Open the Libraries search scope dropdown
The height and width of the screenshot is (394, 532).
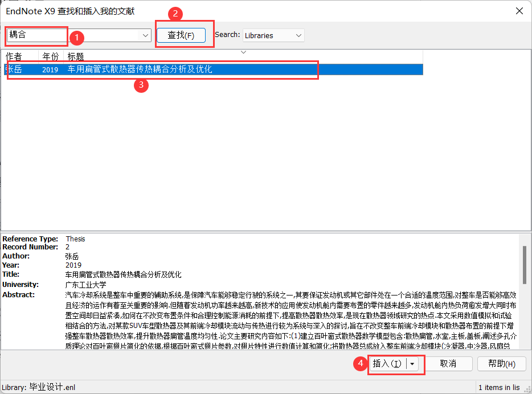click(273, 35)
